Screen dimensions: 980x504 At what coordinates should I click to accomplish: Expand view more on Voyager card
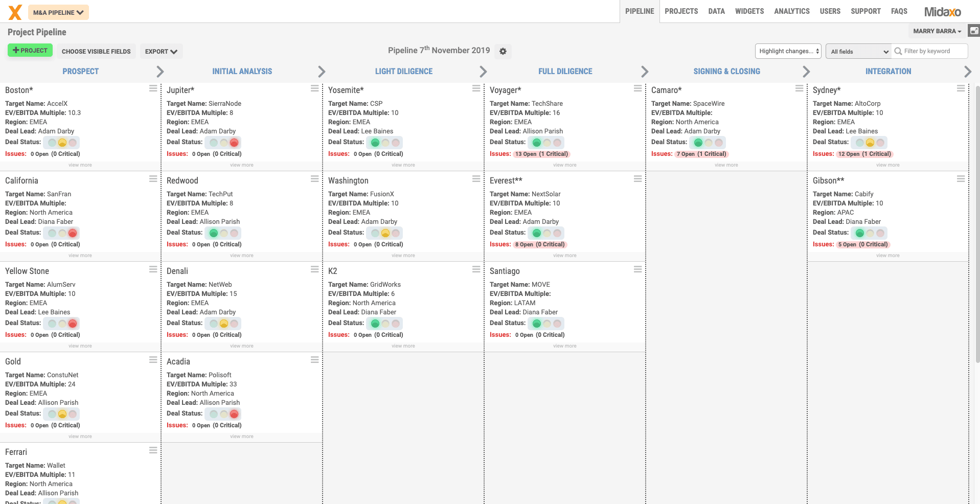pyautogui.click(x=565, y=165)
